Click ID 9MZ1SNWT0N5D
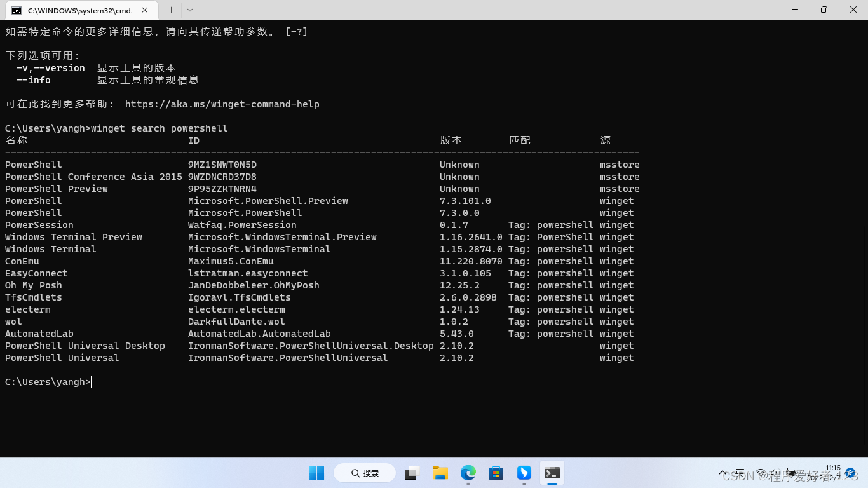The width and height of the screenshot is (868, 488). point(222,165)
